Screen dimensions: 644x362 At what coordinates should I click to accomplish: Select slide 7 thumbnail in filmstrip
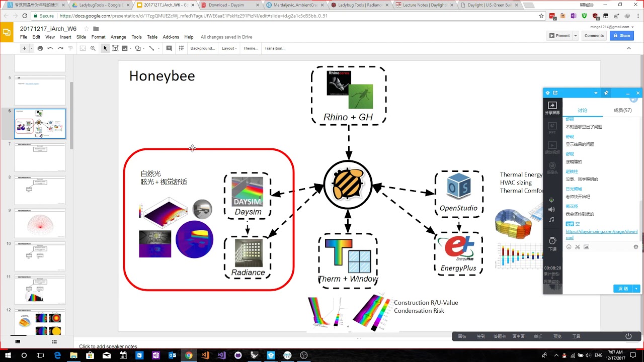point(40,157)
